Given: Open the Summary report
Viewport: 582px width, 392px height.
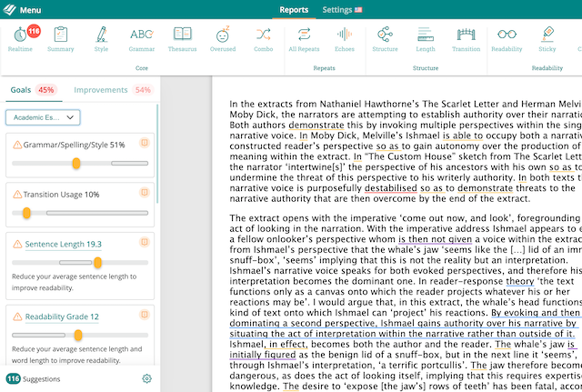Looking at the screenshot, I should point(61,39).
